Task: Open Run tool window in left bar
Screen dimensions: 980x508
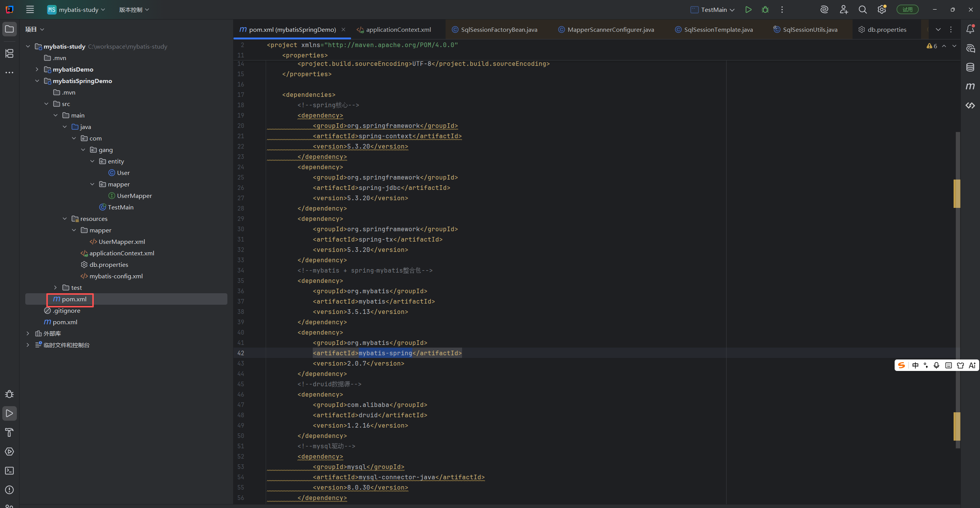Action: click(x=9, y=413)
